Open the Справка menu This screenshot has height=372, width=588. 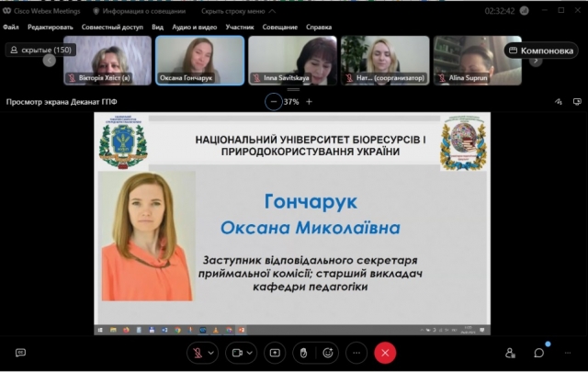point(319,27)
